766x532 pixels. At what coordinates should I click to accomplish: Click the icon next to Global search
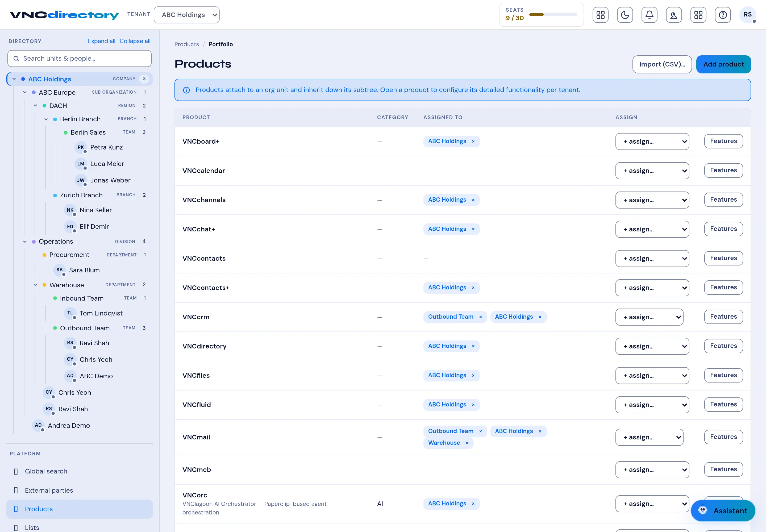click(x=16, y=471)
